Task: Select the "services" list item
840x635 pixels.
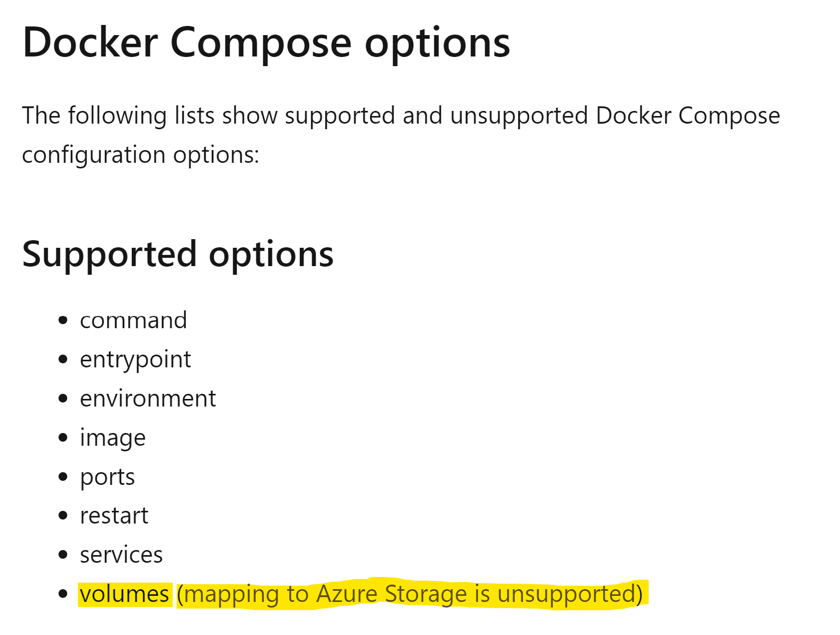Action: point(121,555)
